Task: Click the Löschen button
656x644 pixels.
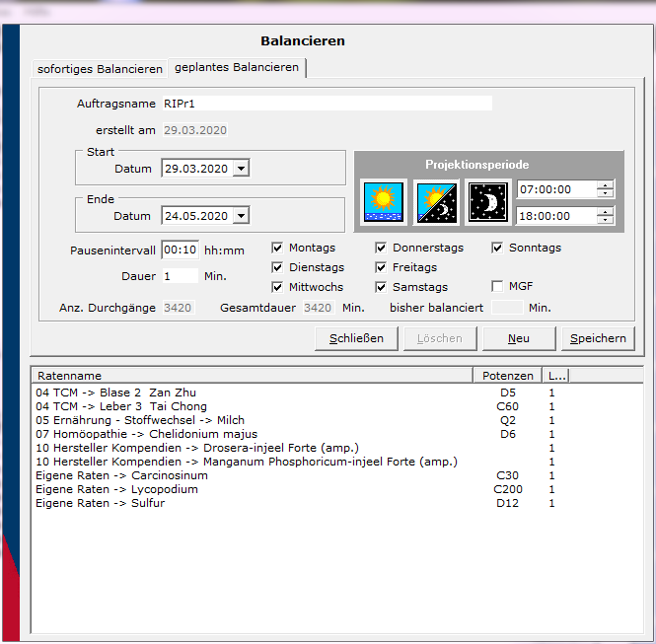Action: [440, 338]
